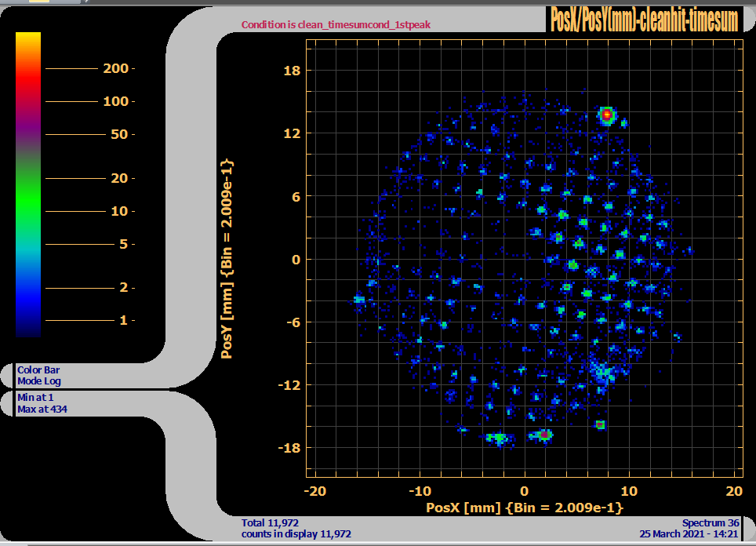Click the PosY [mm] vertical axis label

pyautogui.click(x=227, y=260)
